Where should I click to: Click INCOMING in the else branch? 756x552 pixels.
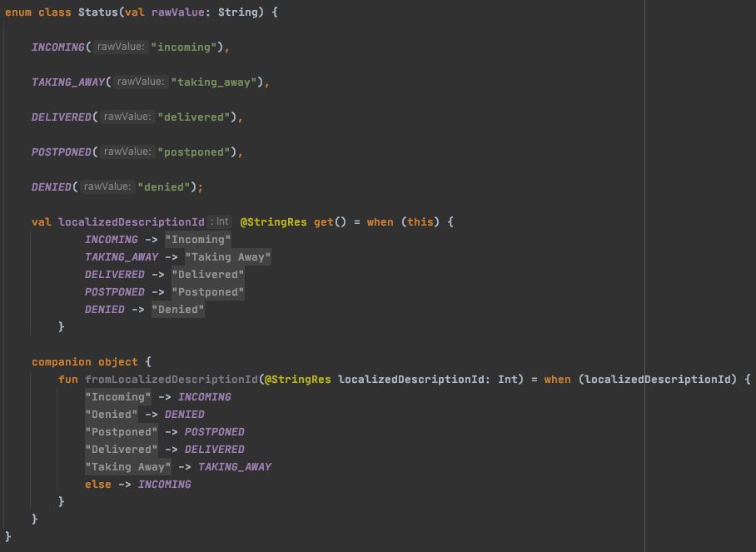164,484
